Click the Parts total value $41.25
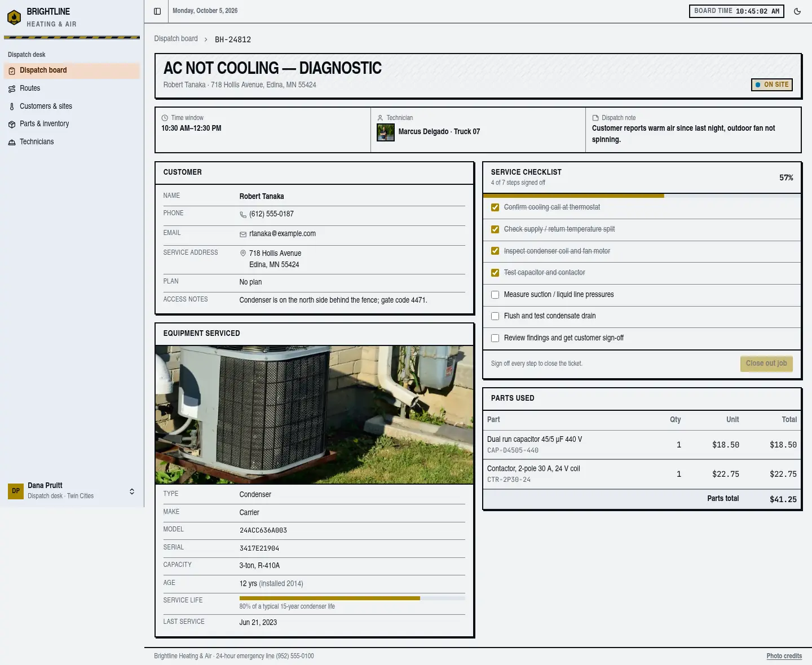This screenshot has height=665, width=812. pos(783,499)
